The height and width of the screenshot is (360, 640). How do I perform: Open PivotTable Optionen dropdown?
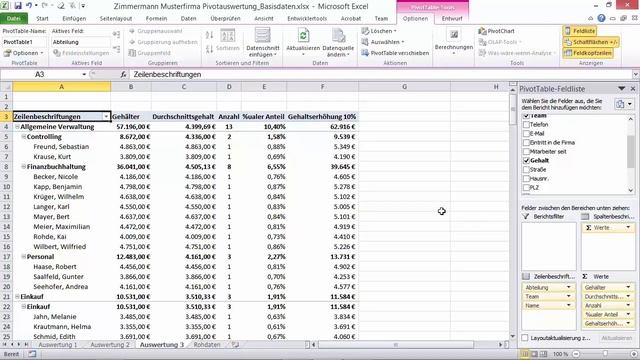coord(24,53)
